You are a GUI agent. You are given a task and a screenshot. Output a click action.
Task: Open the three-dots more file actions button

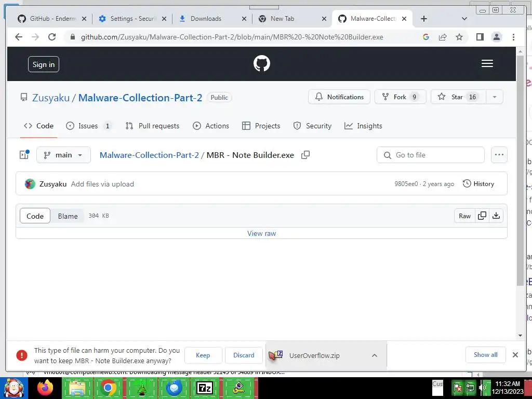coord(499,155)
